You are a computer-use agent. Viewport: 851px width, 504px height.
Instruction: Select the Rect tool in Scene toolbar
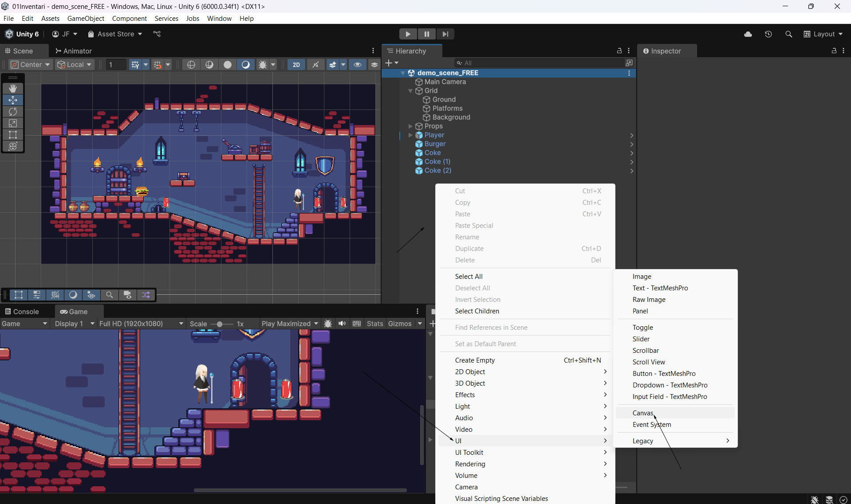13,135
